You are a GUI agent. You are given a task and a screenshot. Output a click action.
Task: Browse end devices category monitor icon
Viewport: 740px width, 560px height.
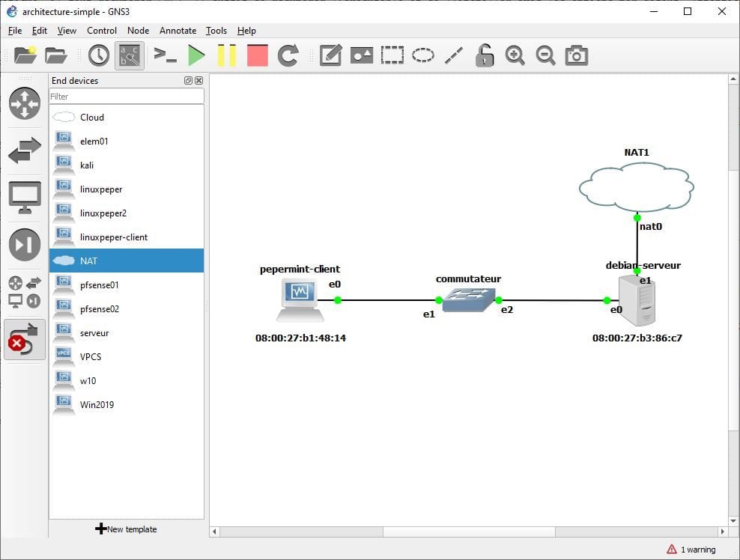(24, 198)
